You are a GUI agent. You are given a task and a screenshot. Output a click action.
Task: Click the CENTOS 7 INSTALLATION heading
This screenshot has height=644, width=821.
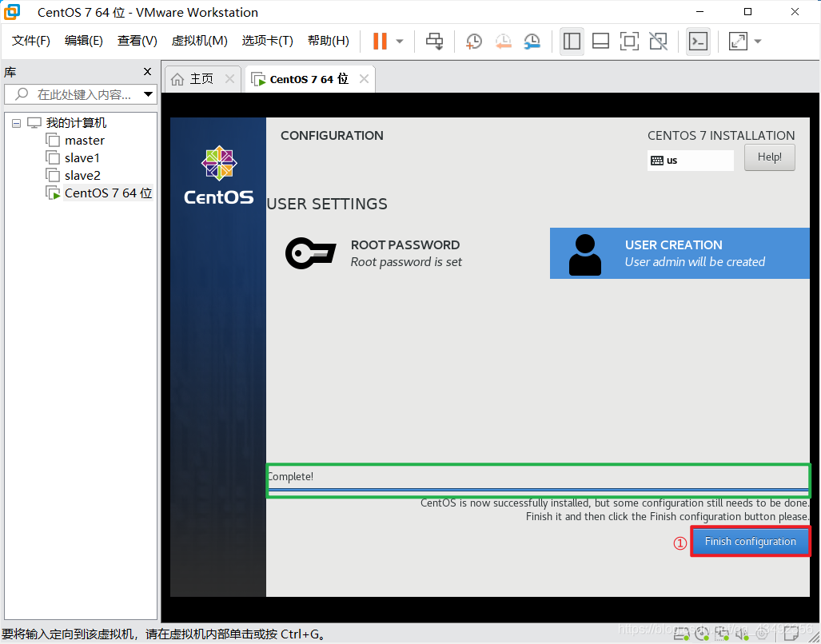(x=721, y=136)
